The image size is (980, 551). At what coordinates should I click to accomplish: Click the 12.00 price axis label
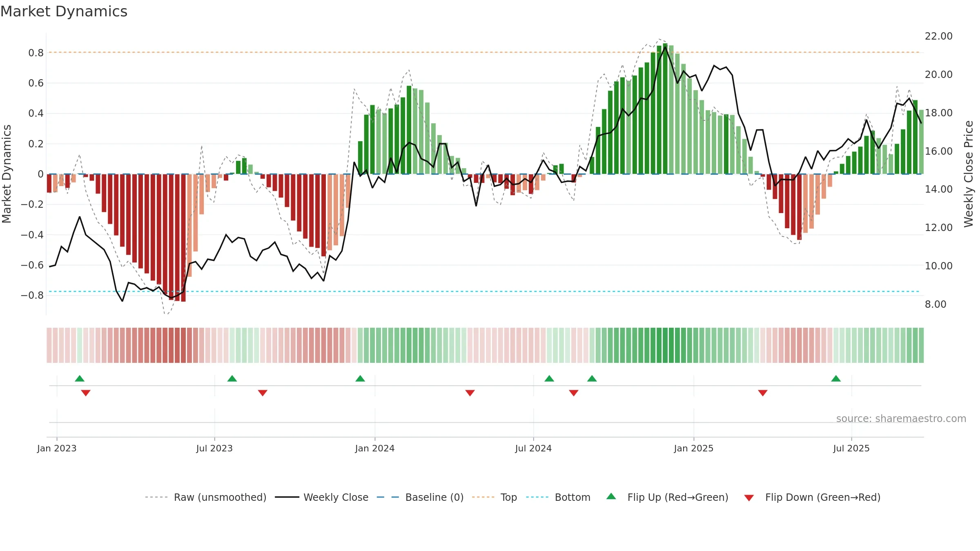tap(939, 228)
